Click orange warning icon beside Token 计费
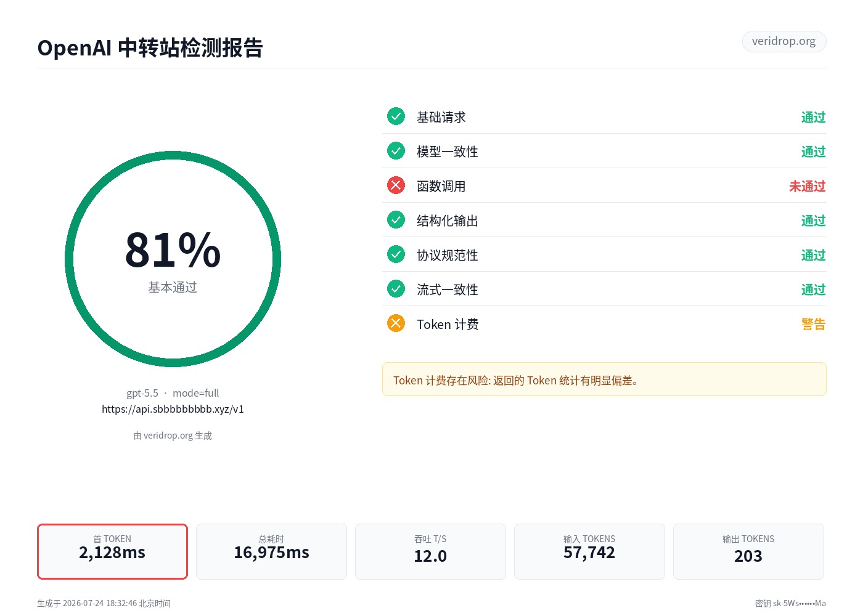Image resolution: width=863 pixels, height=616 pixels. pos(396,323)
